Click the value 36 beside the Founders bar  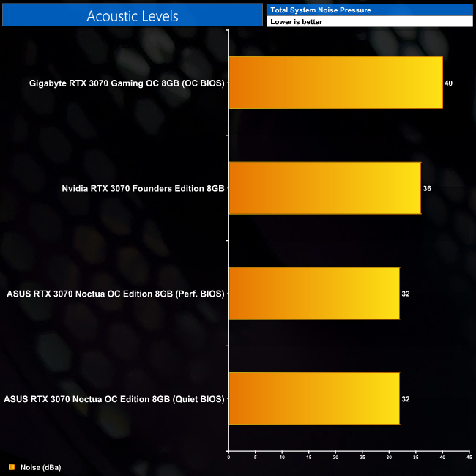click(x=427, y=188)
